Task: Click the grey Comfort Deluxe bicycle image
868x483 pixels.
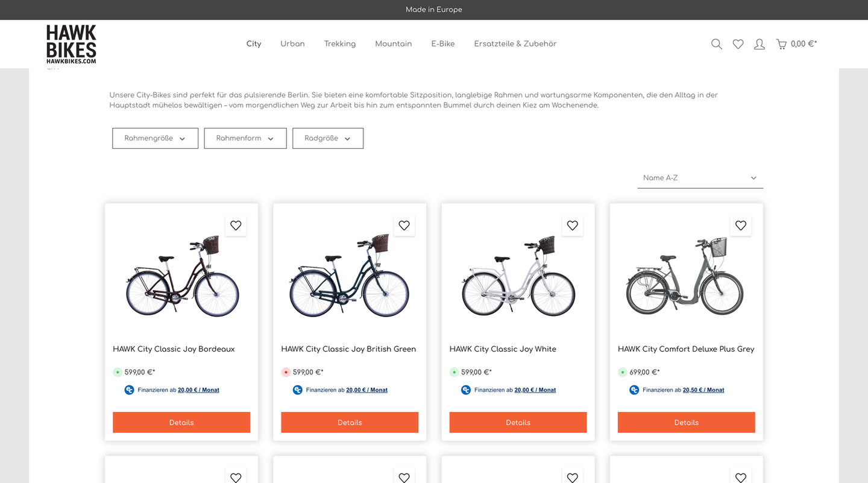Action: [685, 276]
